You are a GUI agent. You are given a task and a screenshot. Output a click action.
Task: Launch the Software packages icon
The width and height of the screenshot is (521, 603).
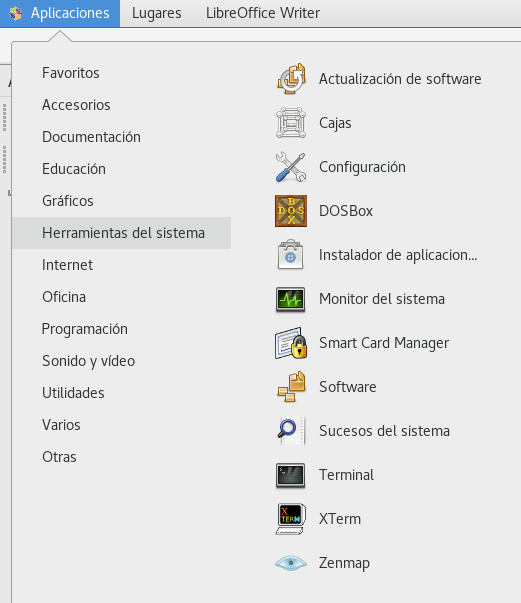tap(291, 387)
